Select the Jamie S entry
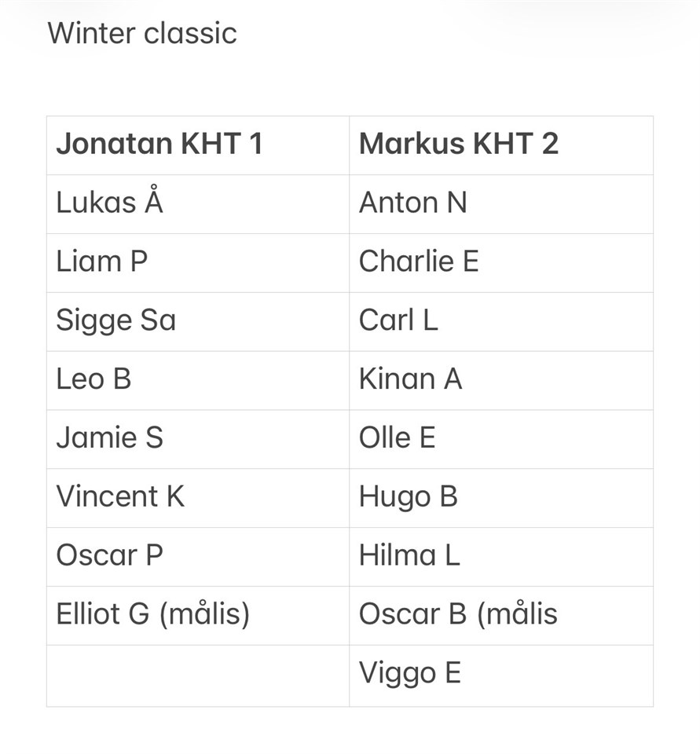Viewport: 700px width, 754px height. (110, 437)
